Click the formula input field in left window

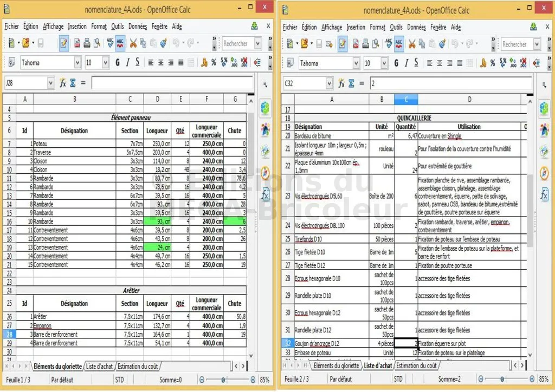click(x=172, y=83)
